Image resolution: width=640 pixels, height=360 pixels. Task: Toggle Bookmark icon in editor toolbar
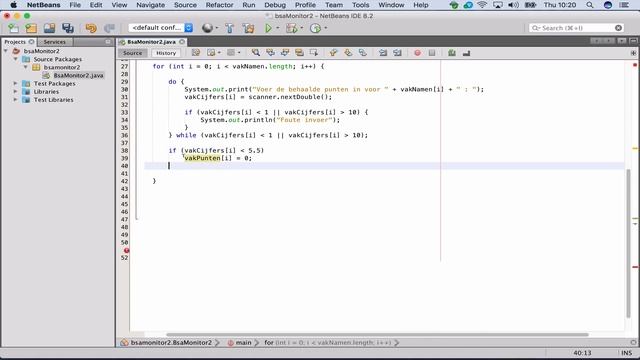362,53
